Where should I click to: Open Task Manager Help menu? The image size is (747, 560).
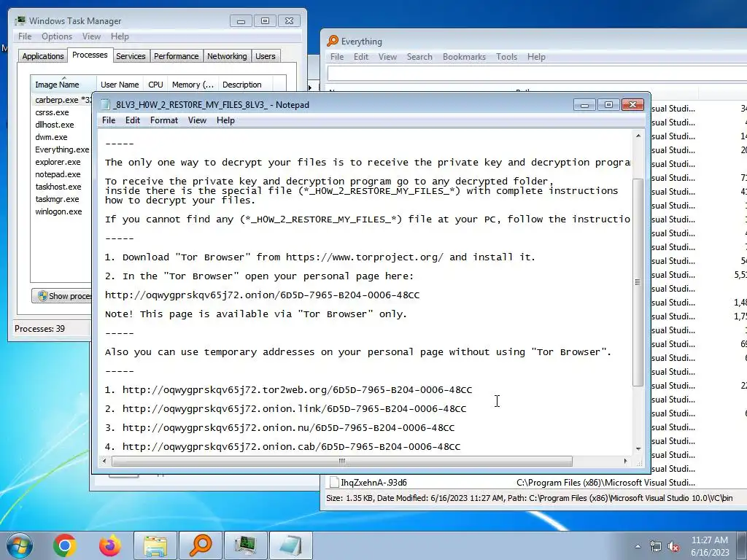120,36
